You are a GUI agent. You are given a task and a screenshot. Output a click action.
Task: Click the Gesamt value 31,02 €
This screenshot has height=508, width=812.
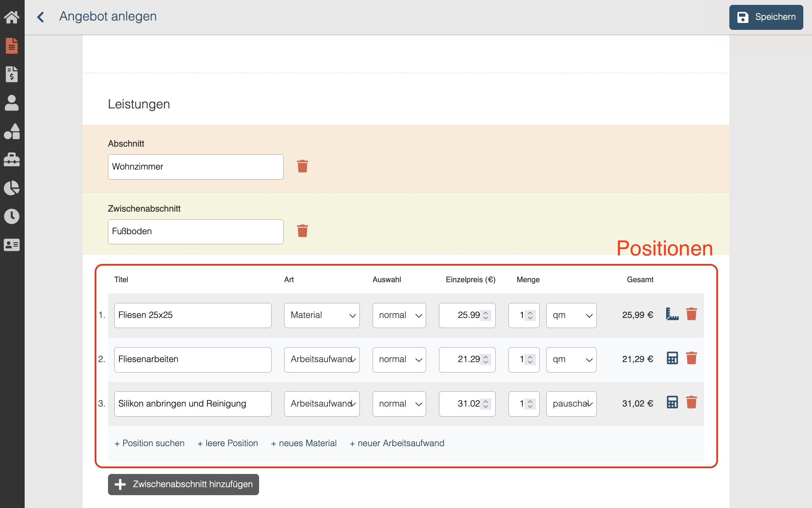tap(638, 403)
